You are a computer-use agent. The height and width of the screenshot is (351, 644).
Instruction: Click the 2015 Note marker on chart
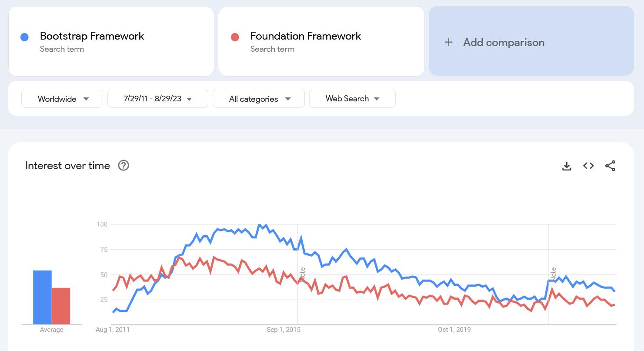[303, 274]
